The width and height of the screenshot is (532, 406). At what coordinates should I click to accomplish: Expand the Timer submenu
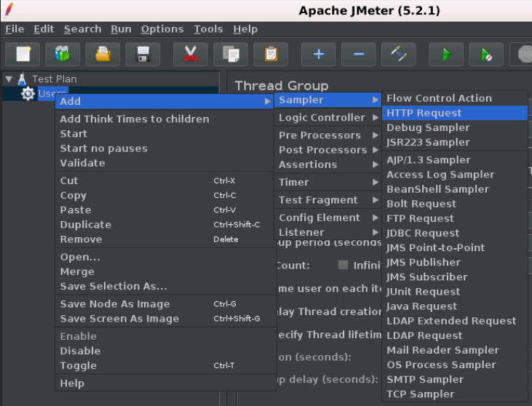coord(327,182)
